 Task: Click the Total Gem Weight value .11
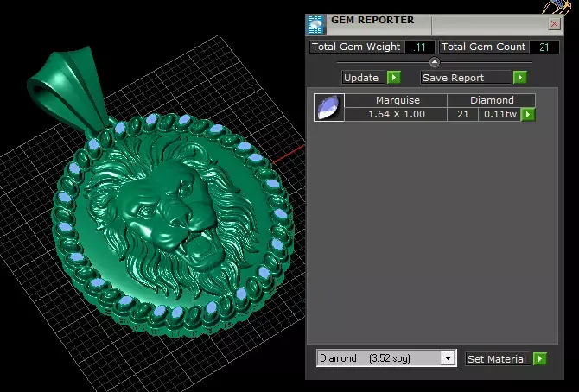pos(419,47)
